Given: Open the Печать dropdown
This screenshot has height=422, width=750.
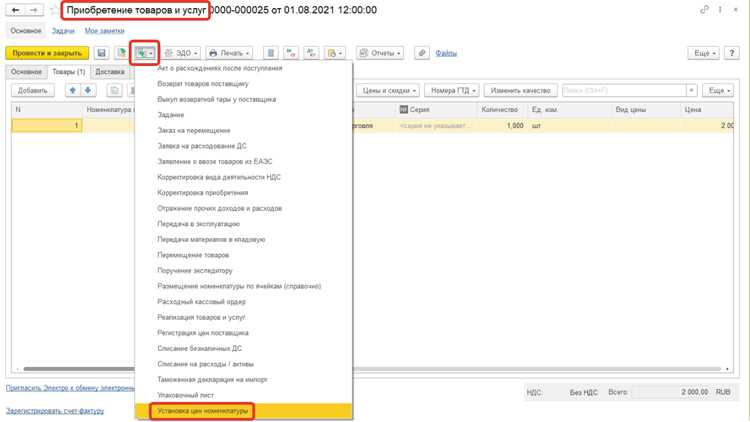Looking at the screenshot, I should (229, 53).
